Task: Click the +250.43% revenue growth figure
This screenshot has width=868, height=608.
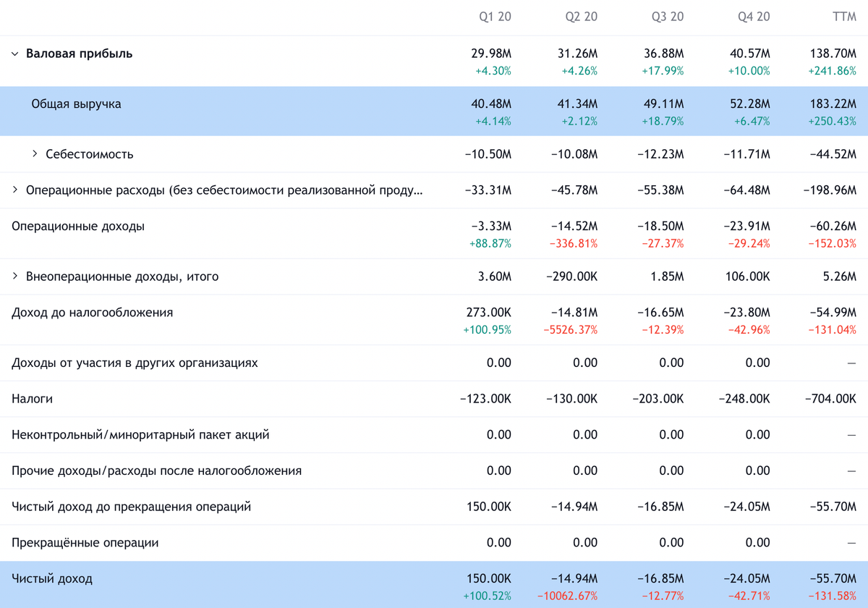Action: coord(832,122)
